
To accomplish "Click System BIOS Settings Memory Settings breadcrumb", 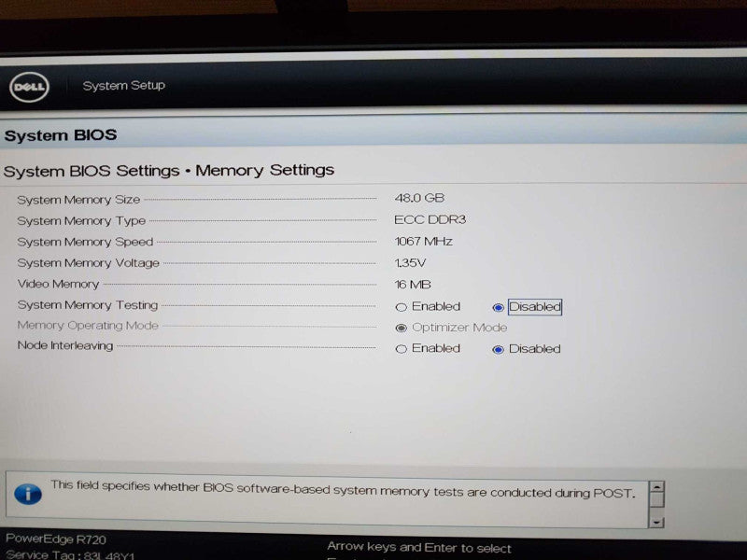I will coord(169,171).
